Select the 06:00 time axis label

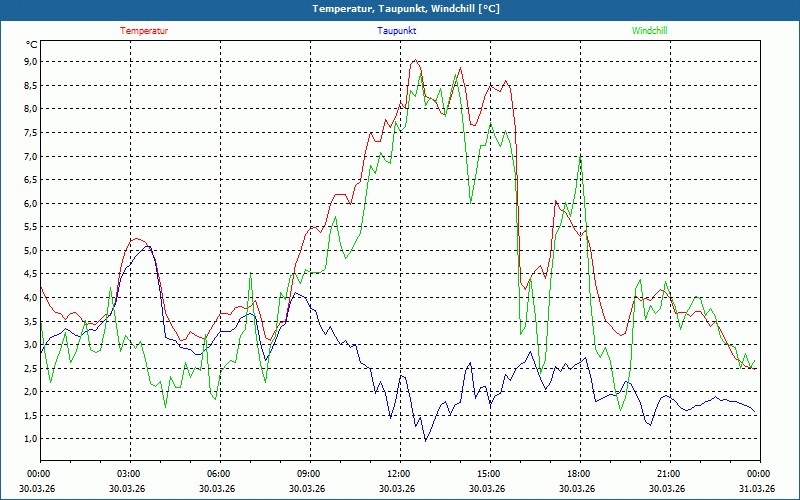(219, 474)
